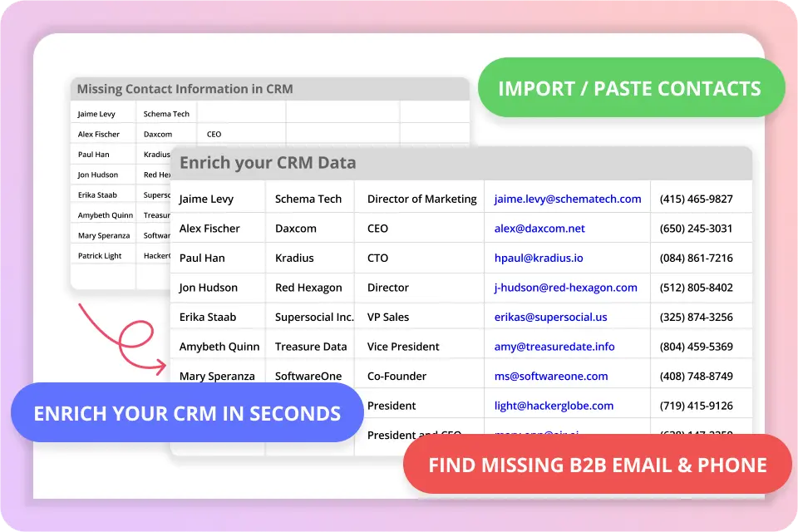Click the Find Missing B2B Email & Phone button
This screenshot has height=532, width=798.
pos(598,465)
